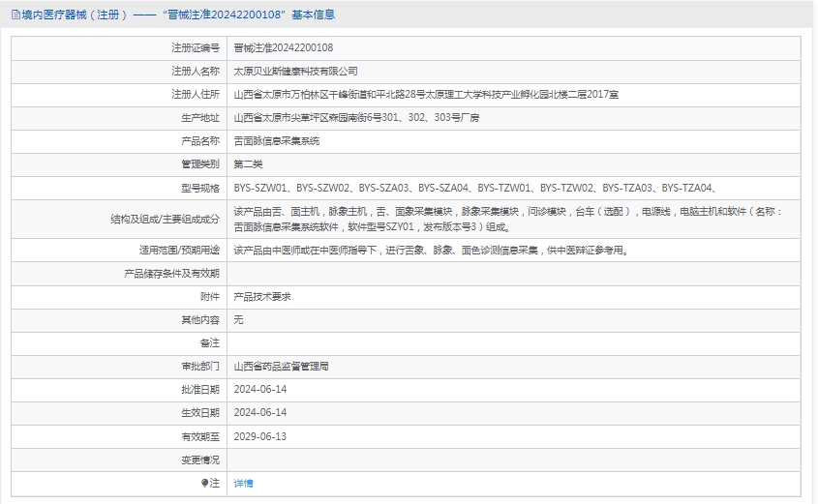The image size is (818, 504).
Task: Click registrant name 太原贝业斯健康科技有限公司
Action: point(296,71)
